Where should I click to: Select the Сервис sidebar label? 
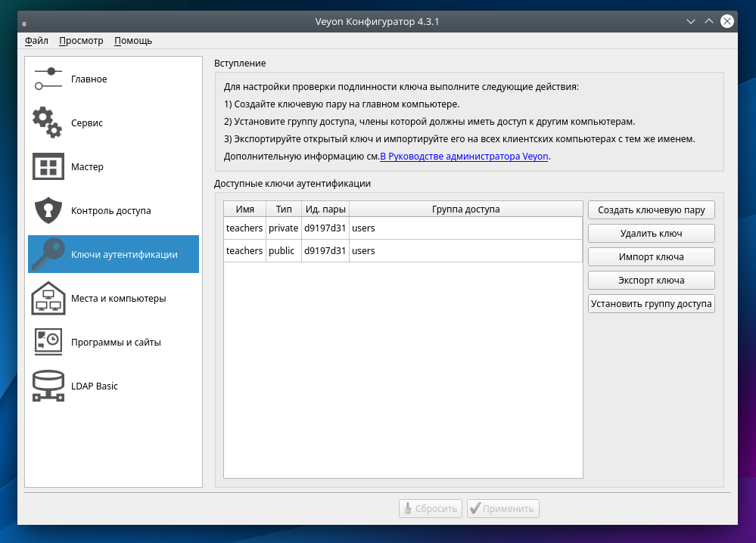[87, 123]
